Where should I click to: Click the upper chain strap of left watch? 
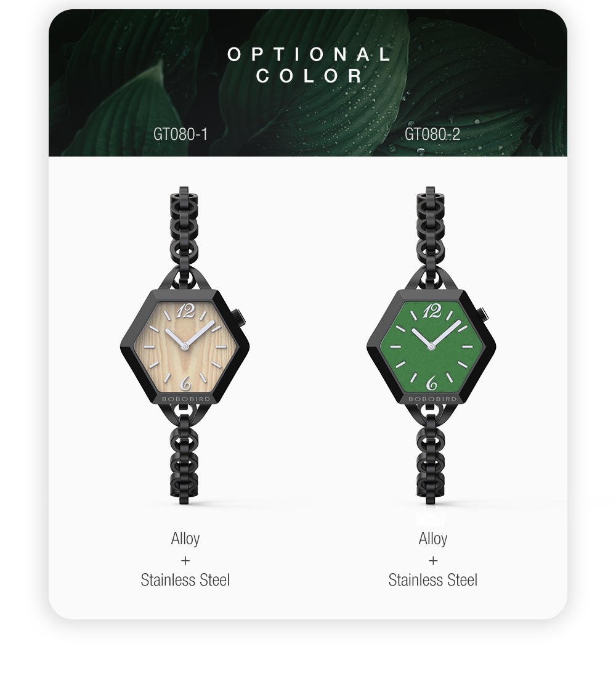[184, 236]
